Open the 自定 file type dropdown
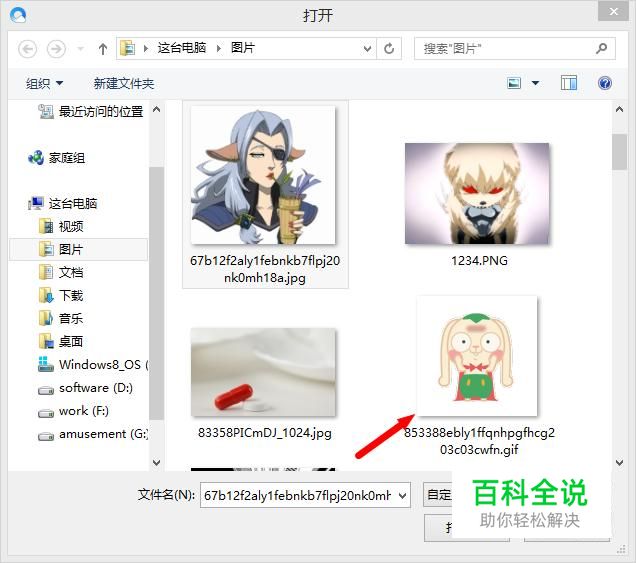The width and height of the screenshot is (636, 563). pos(438,494)
